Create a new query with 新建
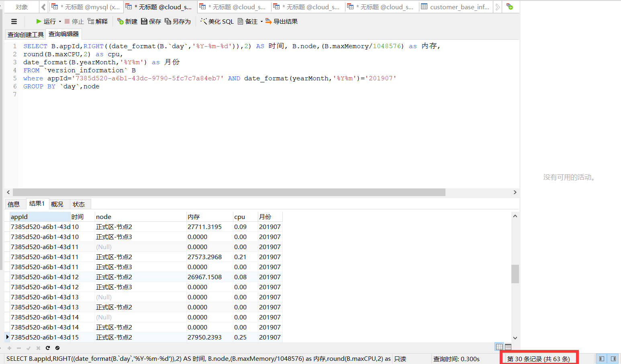The height and width of the screenshot is (364, 621). pos(127,21)
